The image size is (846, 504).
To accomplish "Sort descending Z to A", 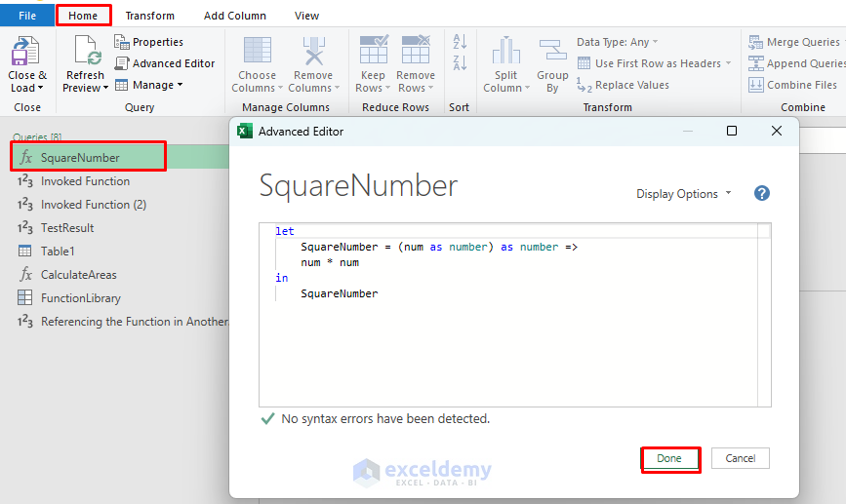I will click(x=460, y=63).
